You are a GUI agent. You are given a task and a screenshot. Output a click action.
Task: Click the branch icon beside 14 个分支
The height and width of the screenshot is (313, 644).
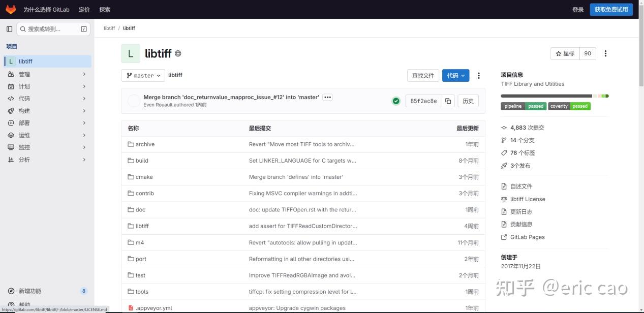[x=504, y=140]
